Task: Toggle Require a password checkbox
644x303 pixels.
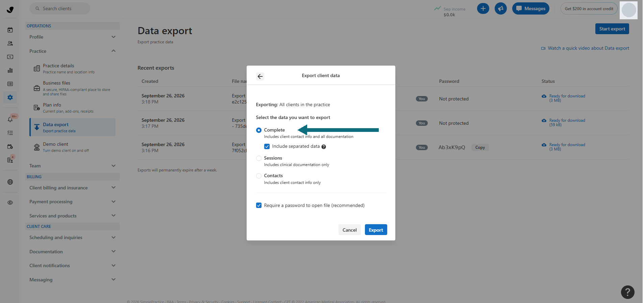Action: 259,205
